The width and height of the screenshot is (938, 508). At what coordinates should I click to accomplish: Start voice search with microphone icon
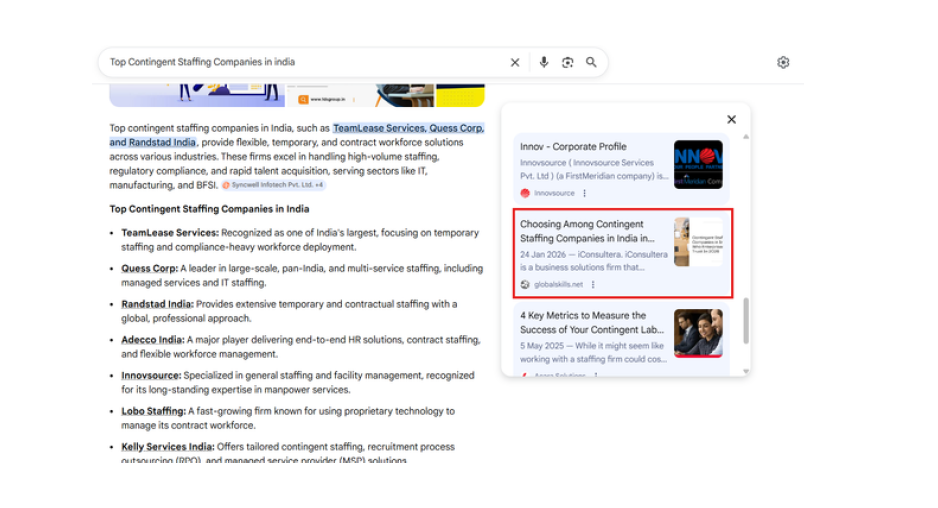pyautogui.click(x=544, y=62)
